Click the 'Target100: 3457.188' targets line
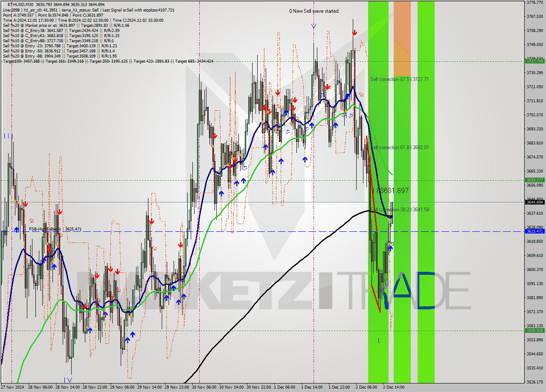The height and width of the screenshot is (392, 546). (x=108, y=61)
